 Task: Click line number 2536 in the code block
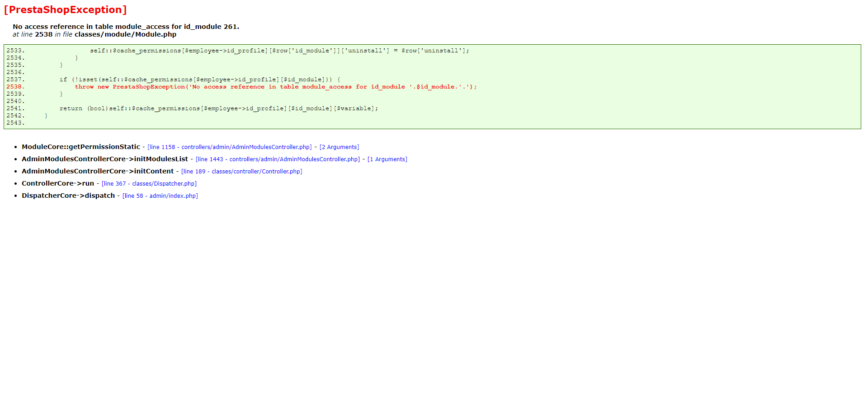click(x=15, y=72)
